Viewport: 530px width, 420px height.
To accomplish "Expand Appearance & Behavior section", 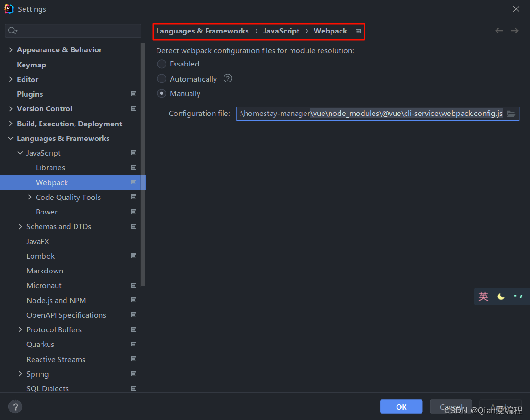I will tap(11, 49).
